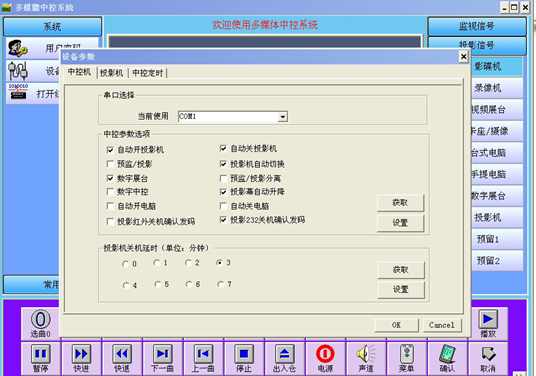Viewport: 536px width, 376px height.
Task: Click the confirm (确认) icon
Action: click(x=447, y=354)
